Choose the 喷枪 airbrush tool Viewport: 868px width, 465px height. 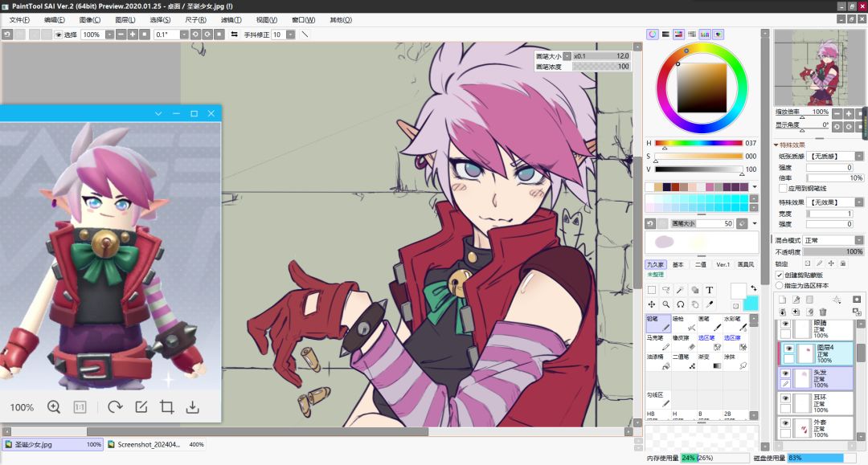684,324
